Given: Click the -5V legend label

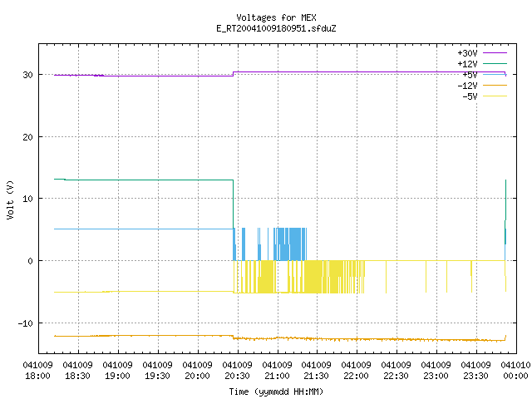Looking at the screenshot, I should tap(470, 96).
